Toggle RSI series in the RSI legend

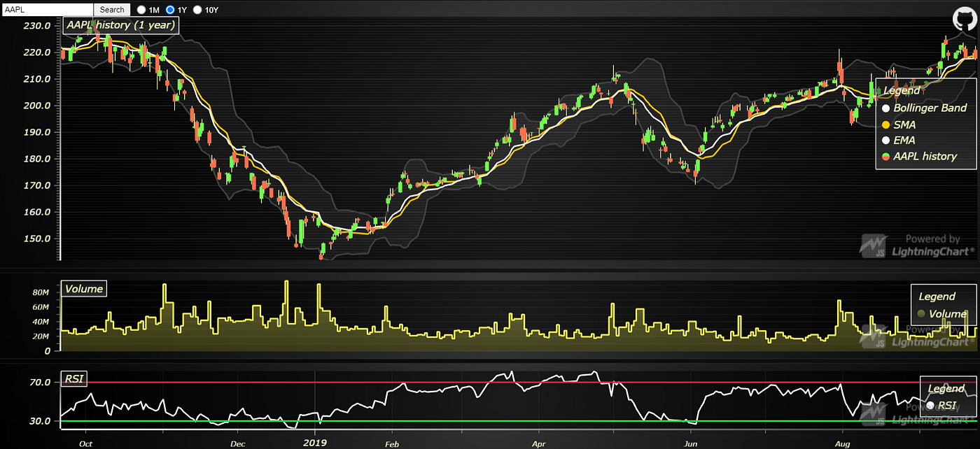pyautogui.click(x=941, y=405)
